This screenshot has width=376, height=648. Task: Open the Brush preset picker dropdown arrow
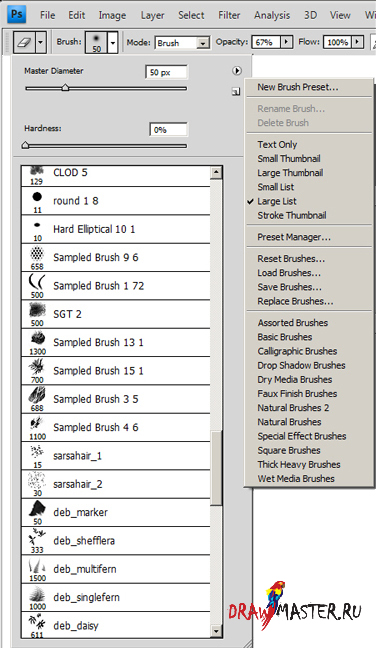pyautogui.click(x=112, y=43)
